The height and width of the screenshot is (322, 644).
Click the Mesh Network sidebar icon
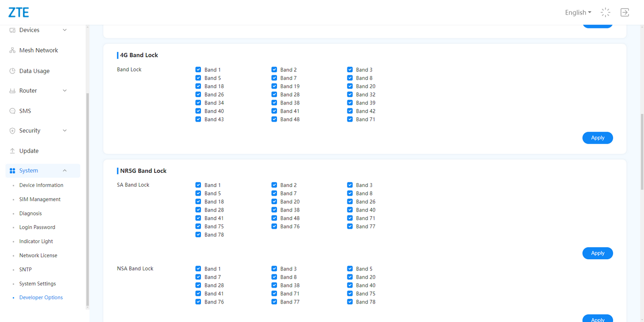pyautogui.click(x=12, y=50)
